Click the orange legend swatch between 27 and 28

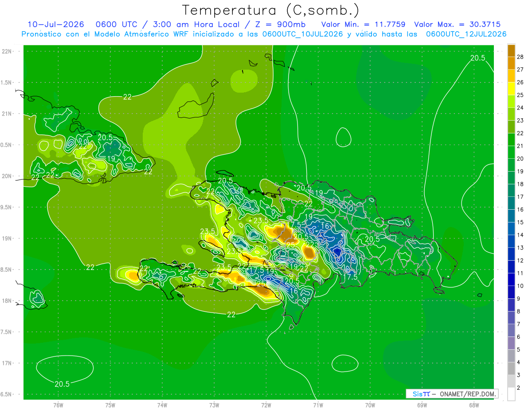pyautogui.click(x=511, y=63)
